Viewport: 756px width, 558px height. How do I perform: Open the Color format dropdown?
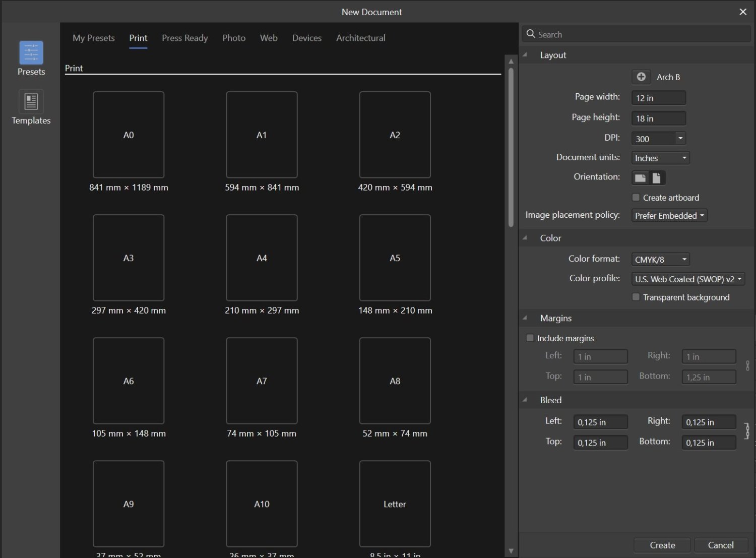tap(660, 259)
